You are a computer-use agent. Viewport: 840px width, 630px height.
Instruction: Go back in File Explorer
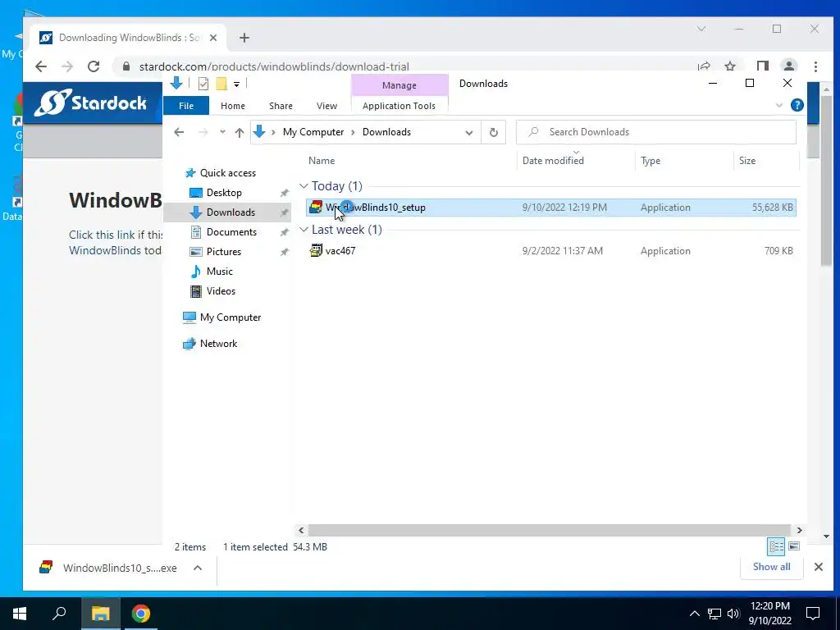coord(179,132)
